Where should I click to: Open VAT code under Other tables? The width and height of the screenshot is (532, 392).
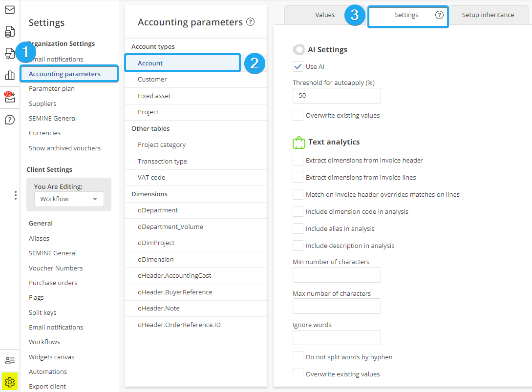point(151,178)
